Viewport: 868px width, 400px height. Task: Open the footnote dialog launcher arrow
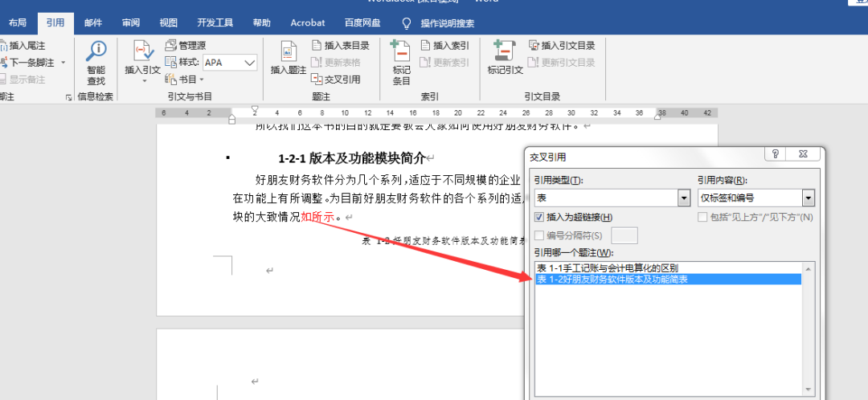coord(68,97)
